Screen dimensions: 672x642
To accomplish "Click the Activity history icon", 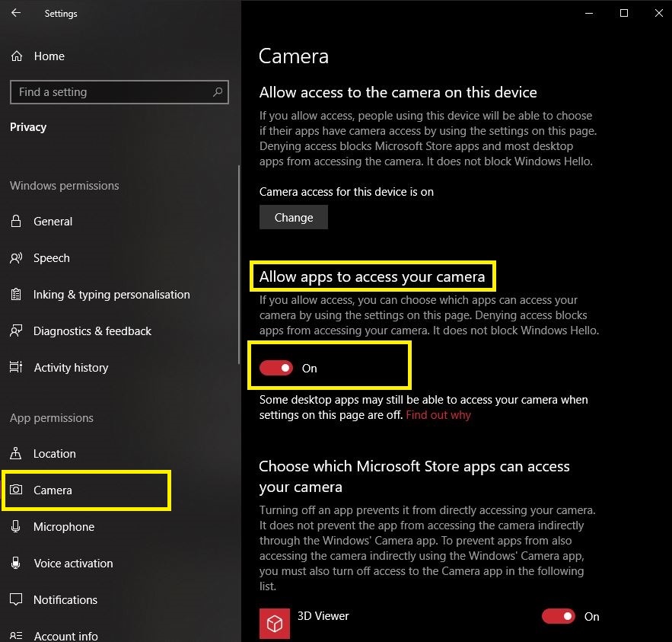I will 16,367.
